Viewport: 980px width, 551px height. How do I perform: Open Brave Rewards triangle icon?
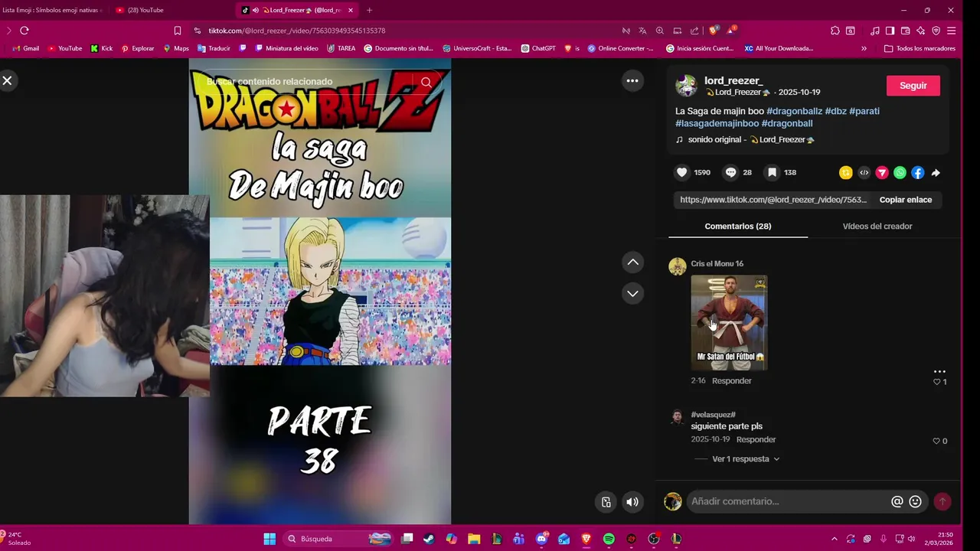pyautogui.click(x=731, y=31)
